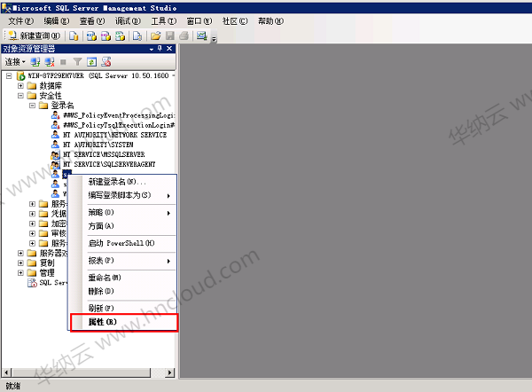The width and height of the screenshot is (532, 392).
Task: Click the 新建查询 (New Query) toolbar button
Action: point(35,35)
